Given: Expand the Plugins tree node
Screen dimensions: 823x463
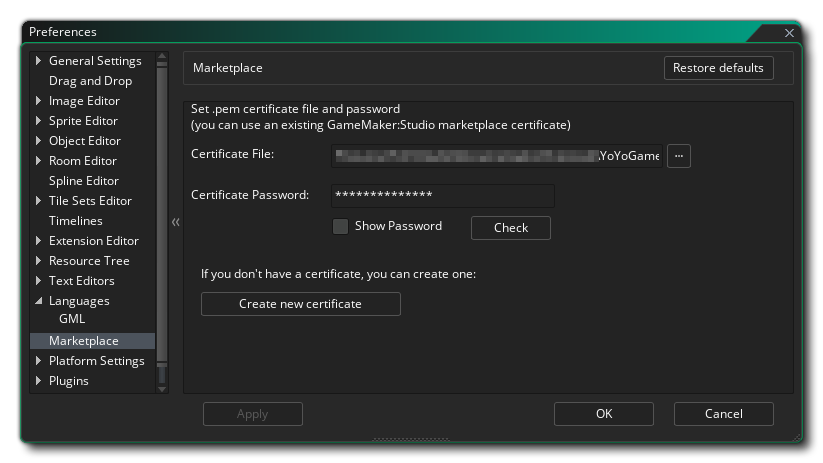Looking at the screenshot, I should click(x=39, y=381).
